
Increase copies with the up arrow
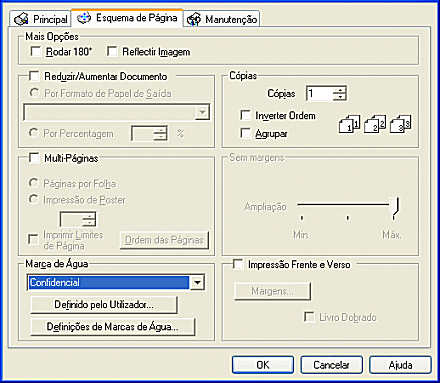click(x=340, y=90)
